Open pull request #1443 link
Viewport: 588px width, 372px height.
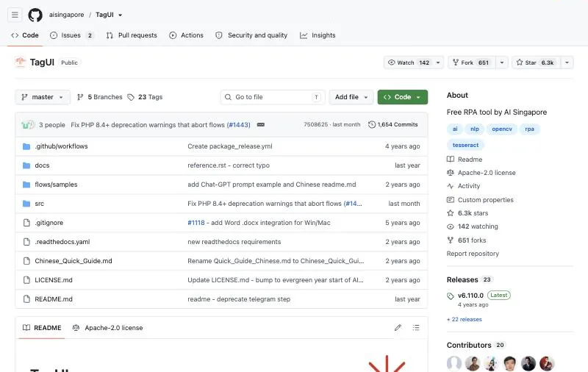coord(238,125)
